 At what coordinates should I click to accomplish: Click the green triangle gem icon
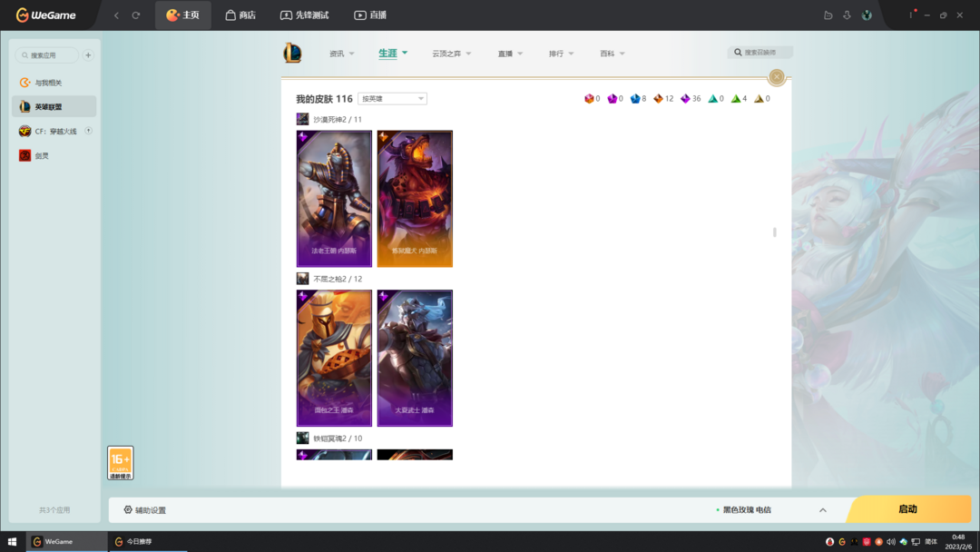(736, 99)
